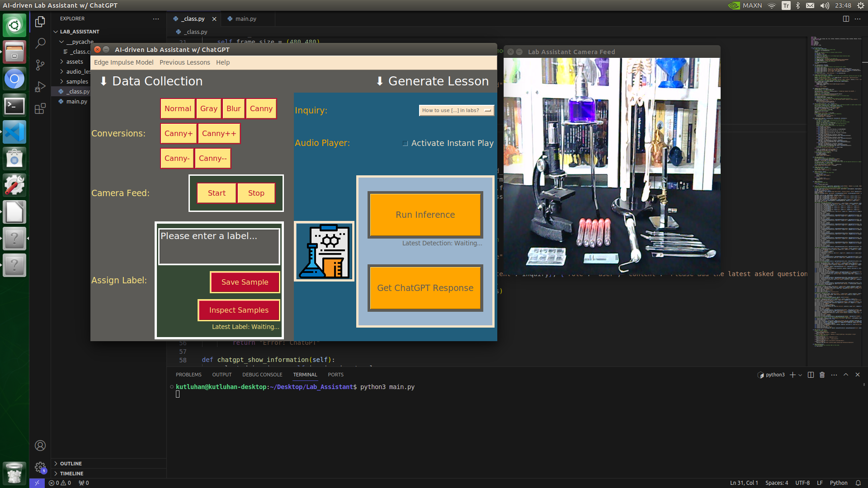Image resolution: width=868 pixels, height=488 pixels.
Task: Apply Canny- conversion filter
Action: click(x=176, y=157)
